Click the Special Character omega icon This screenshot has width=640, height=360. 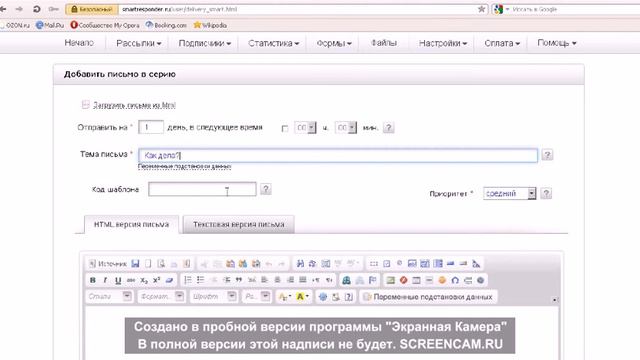(455, 280)
